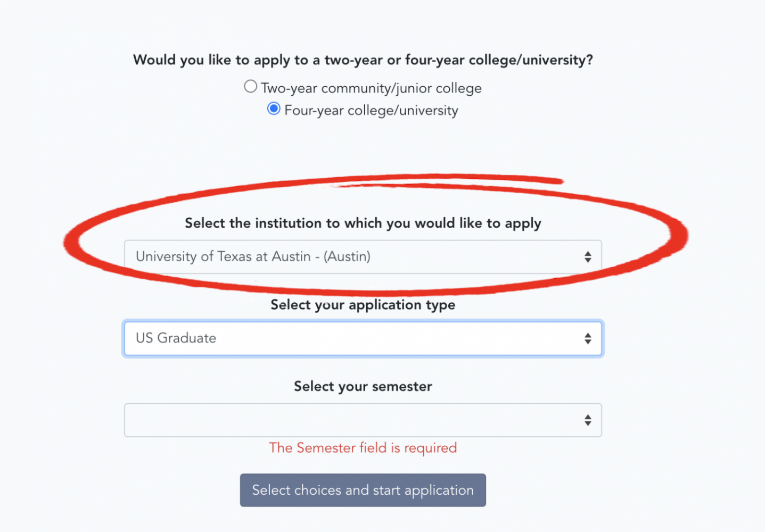This screenshot has width=765, height=532.
Task: Click the two-year or four-year question heading
Action: pos(363,60)
